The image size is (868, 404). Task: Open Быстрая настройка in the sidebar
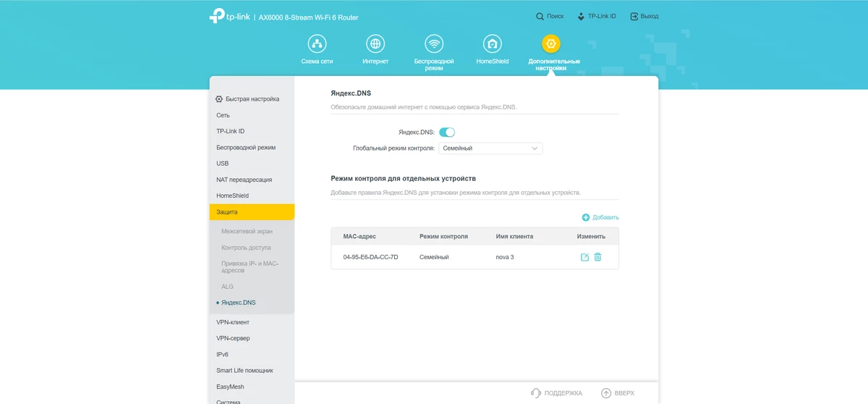[x=247, y=99]
